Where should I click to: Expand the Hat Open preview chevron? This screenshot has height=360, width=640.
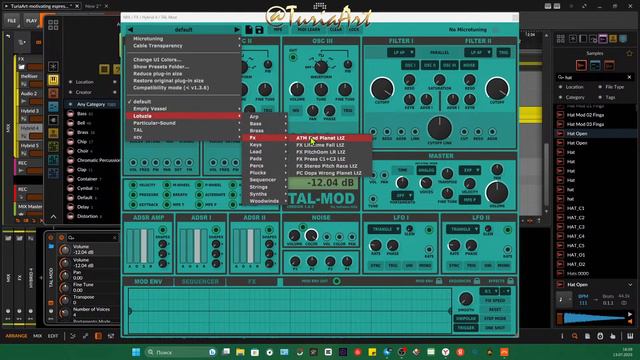pos(630,284)
